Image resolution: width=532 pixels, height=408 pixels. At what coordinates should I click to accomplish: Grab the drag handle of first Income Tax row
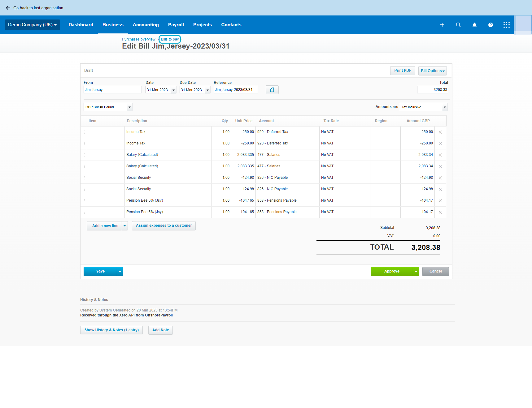[x=84, y=132]
